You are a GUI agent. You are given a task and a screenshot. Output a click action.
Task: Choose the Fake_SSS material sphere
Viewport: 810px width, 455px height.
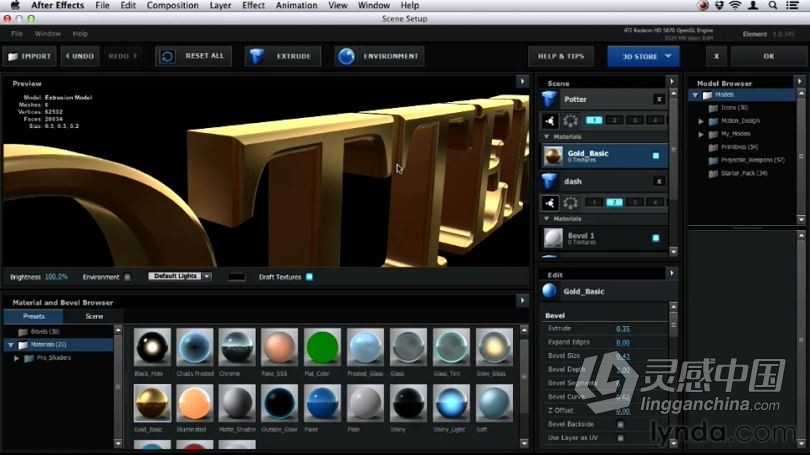tap(279, 347)
